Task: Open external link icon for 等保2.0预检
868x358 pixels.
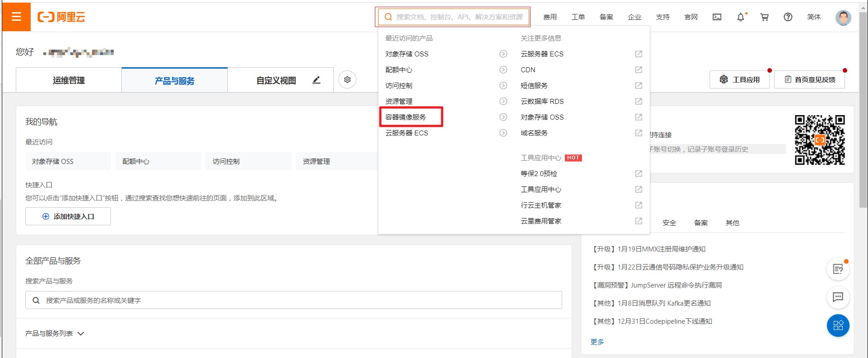Action: coord(638,174)
